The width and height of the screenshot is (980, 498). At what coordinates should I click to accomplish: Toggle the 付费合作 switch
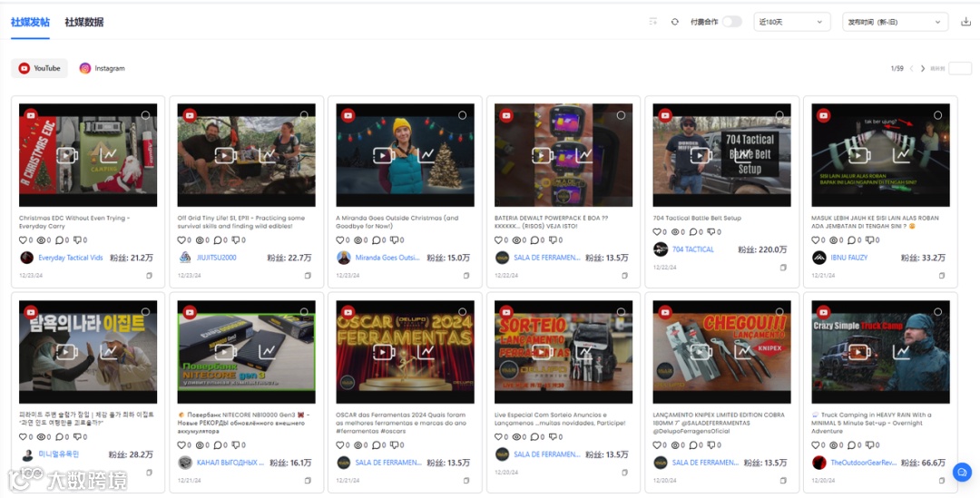(x=732, y=22)
